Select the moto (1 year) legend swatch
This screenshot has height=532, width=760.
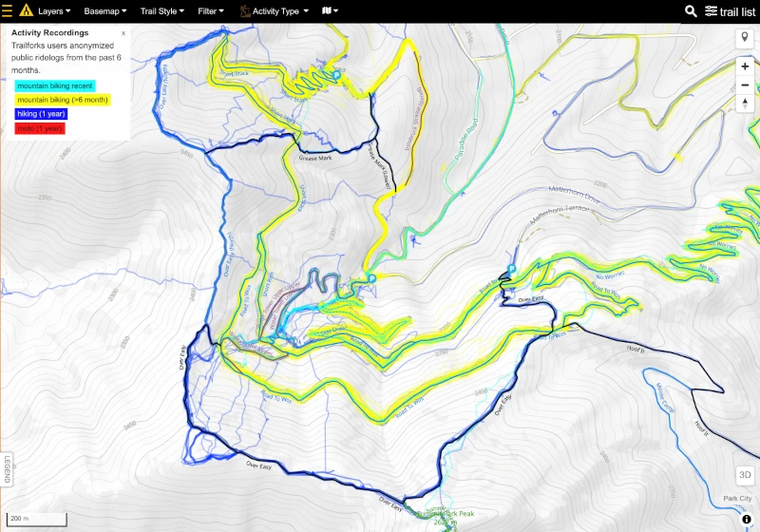coord(40,128)
